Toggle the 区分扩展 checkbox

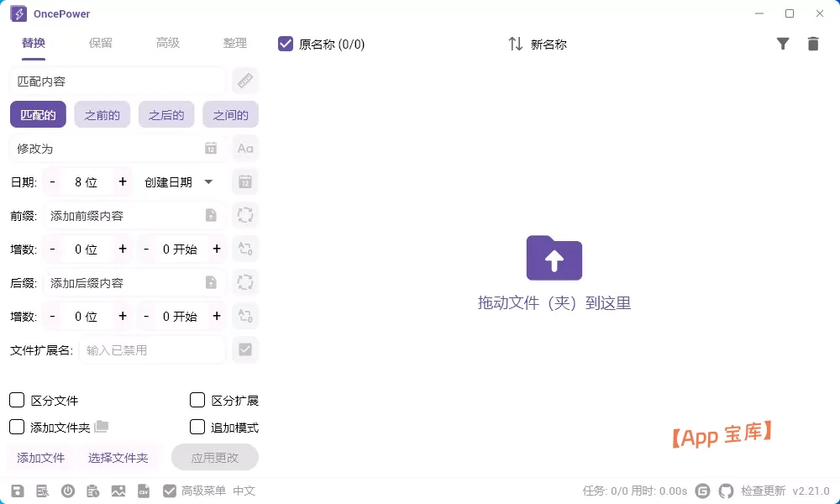point(197,400)
